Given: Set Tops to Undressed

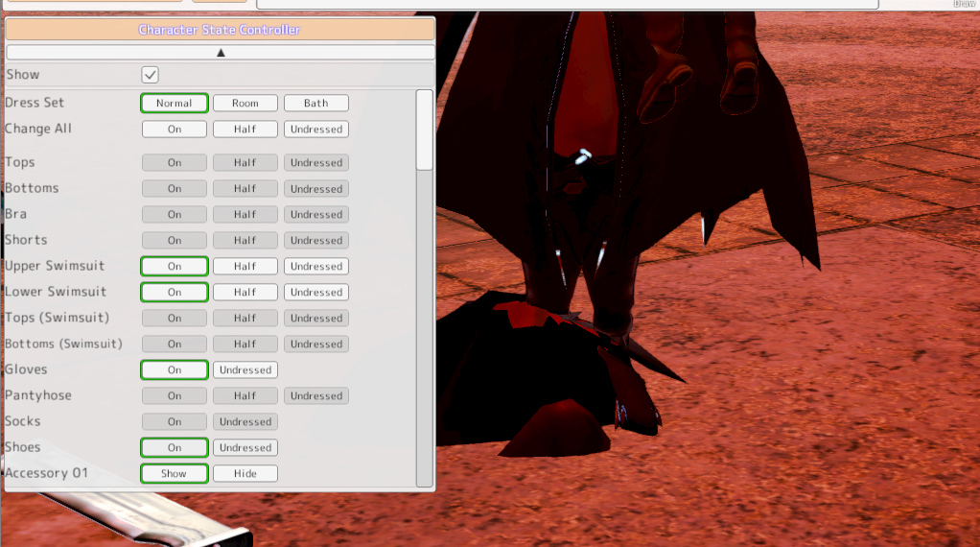Looking at the screenshot, I should pyautogui.click(x=316, y=162).
